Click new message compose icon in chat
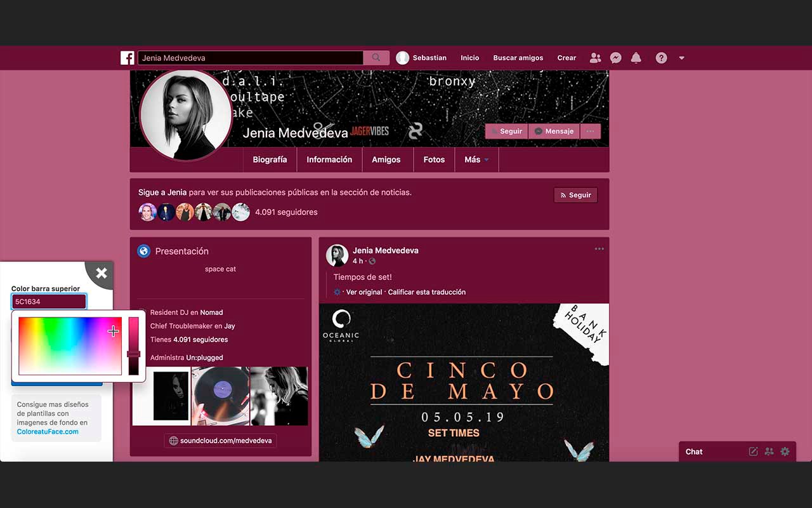 tap(753, 451)
